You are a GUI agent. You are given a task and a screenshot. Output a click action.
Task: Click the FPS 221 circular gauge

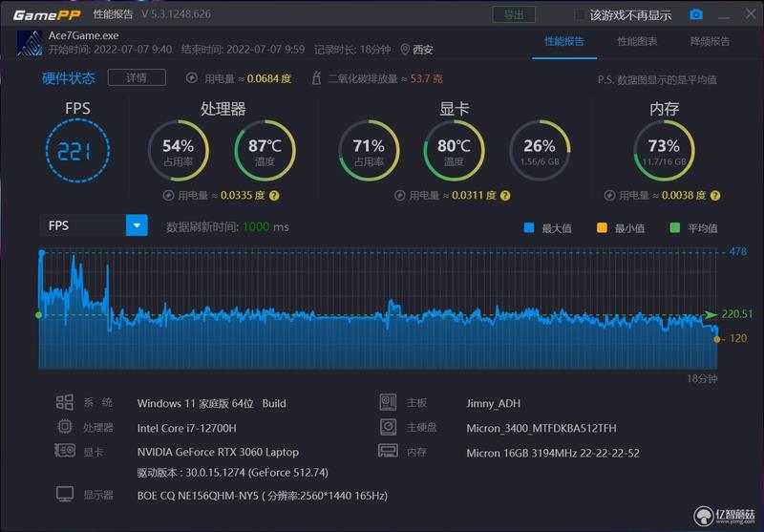coord(77,151)
